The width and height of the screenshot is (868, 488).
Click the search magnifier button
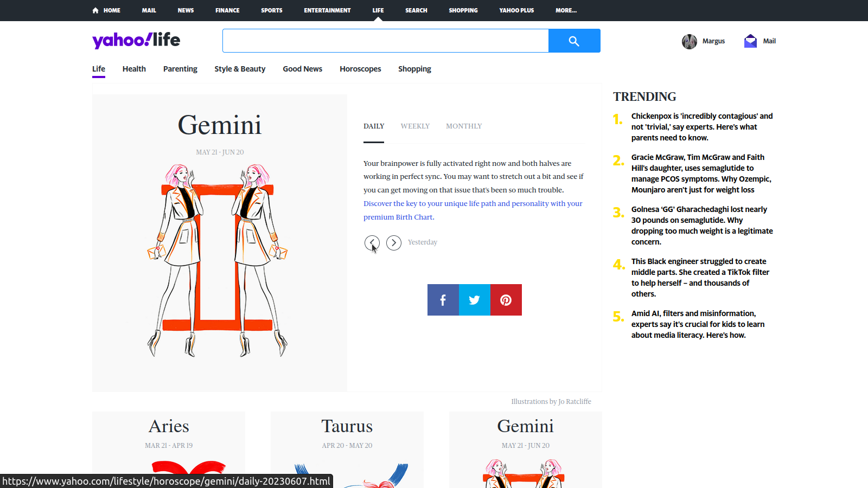(x=574, y=41)
